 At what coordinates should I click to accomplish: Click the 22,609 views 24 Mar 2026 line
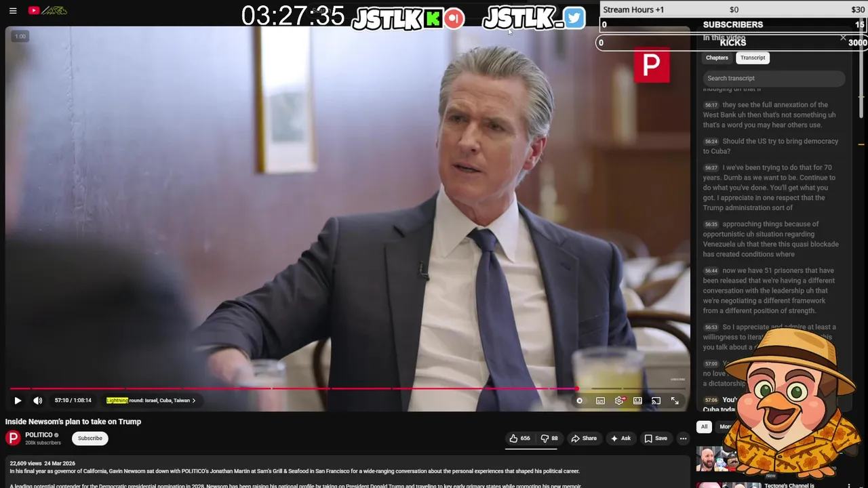click(x=42, y=464)
